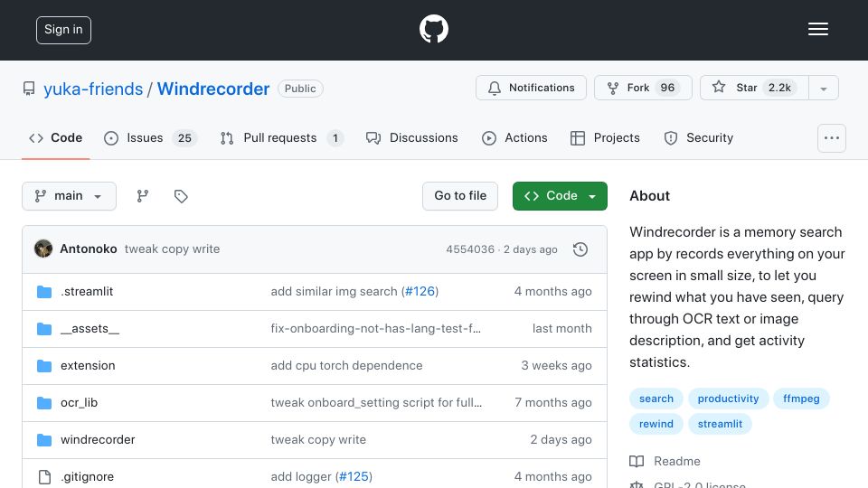Click the 'last month' timestamp
Image resolution: width=868 pixels, height=488 pixels.
click(561, 329)
